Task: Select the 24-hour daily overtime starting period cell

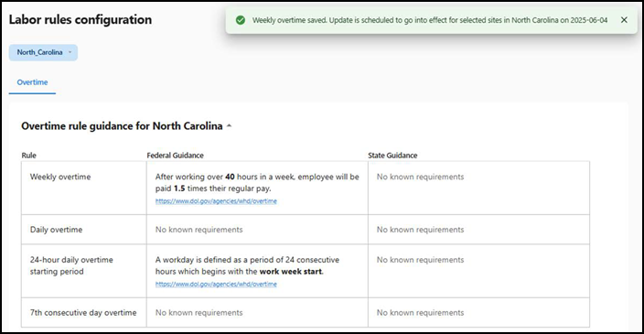Action: [x=84, y=271]
